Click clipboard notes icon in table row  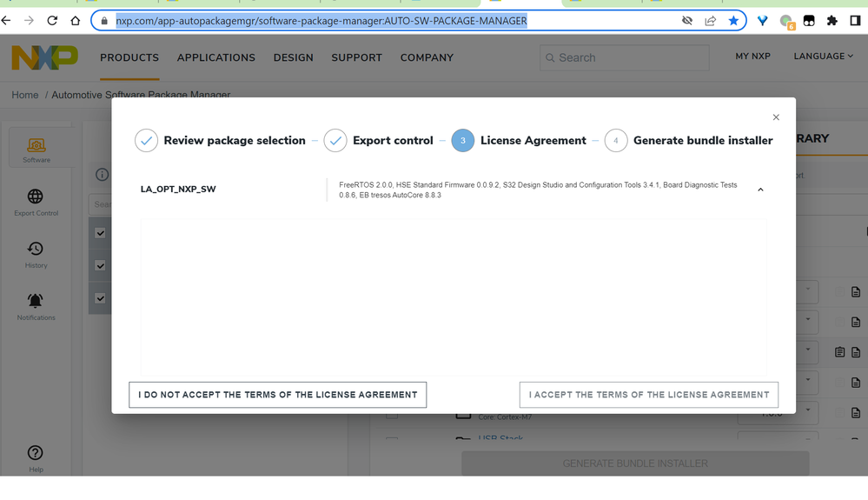(840, 351)
